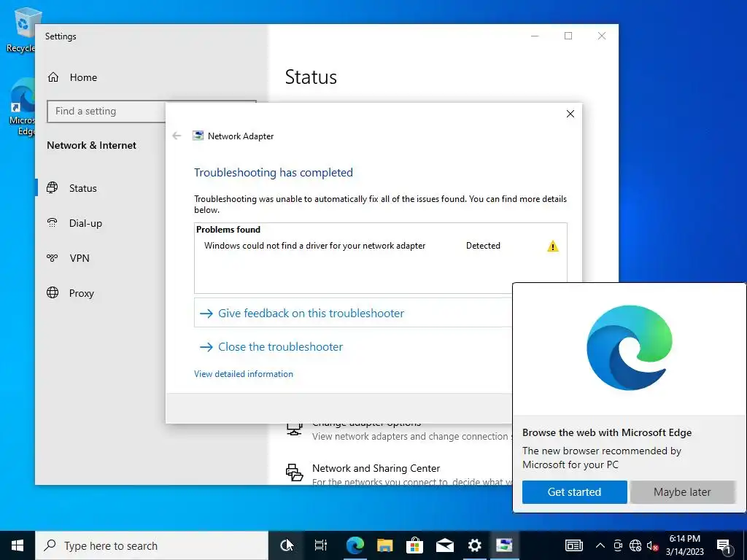Click the Dial-up icon in sidebar
The height and width of the screenshot is (560, 747).
(x=53, y=222)
